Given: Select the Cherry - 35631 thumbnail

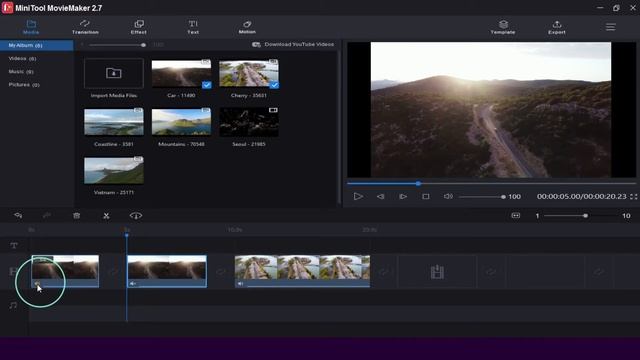Looking at the screenshot, I should click(249, 73).
